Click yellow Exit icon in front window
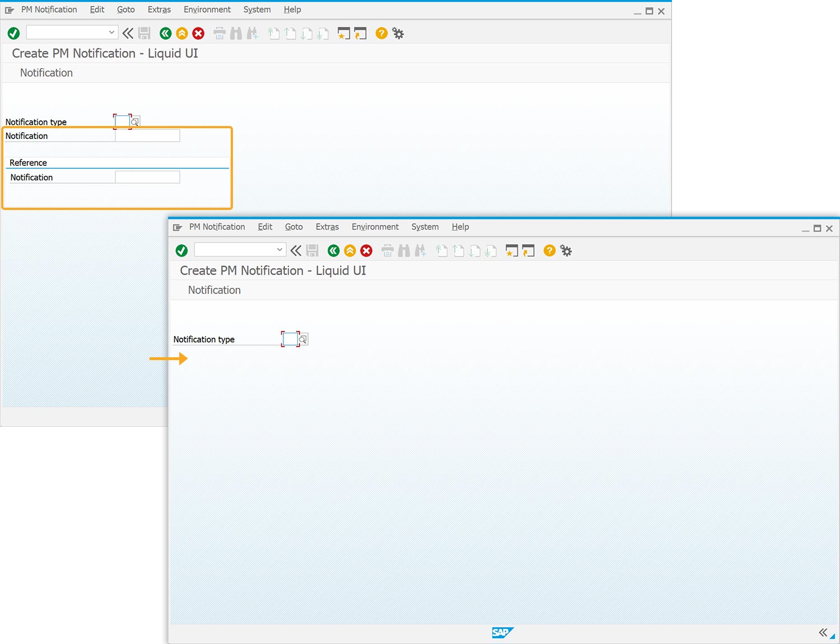Screen dimensions: 840x644 tap(350, 251)
